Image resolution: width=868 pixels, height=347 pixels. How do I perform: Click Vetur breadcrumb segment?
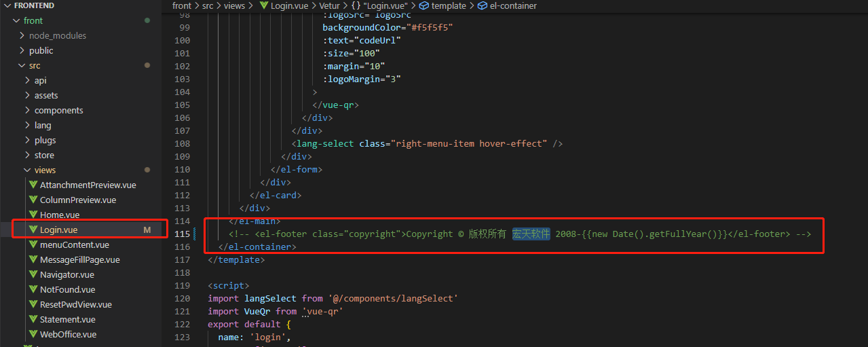click(x=329, y=5)
